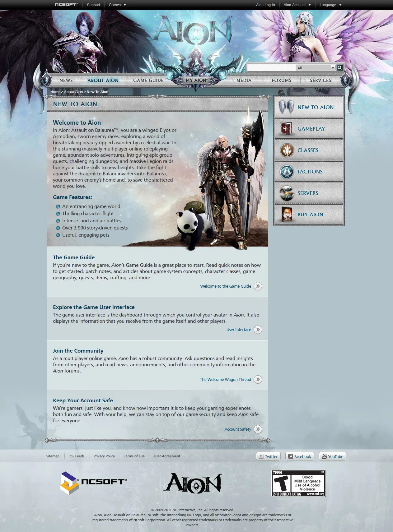Click the 'Thrilling character flight' feature text

(x=88, y=214)
